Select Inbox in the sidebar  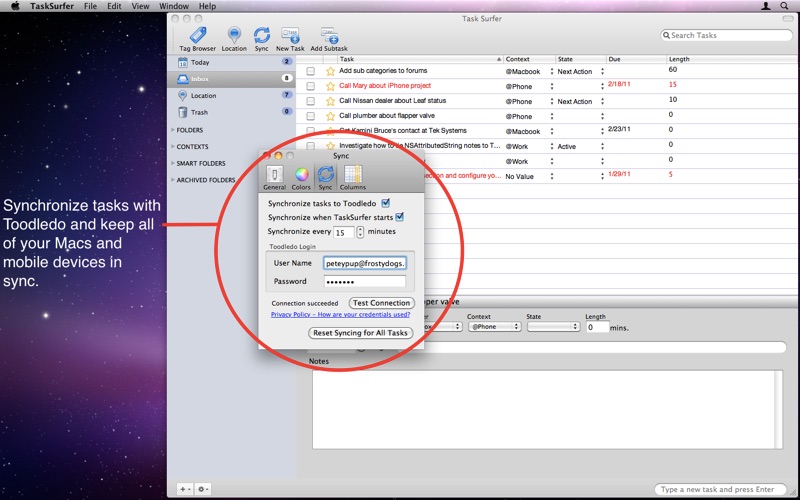click(x=232, y=79)
